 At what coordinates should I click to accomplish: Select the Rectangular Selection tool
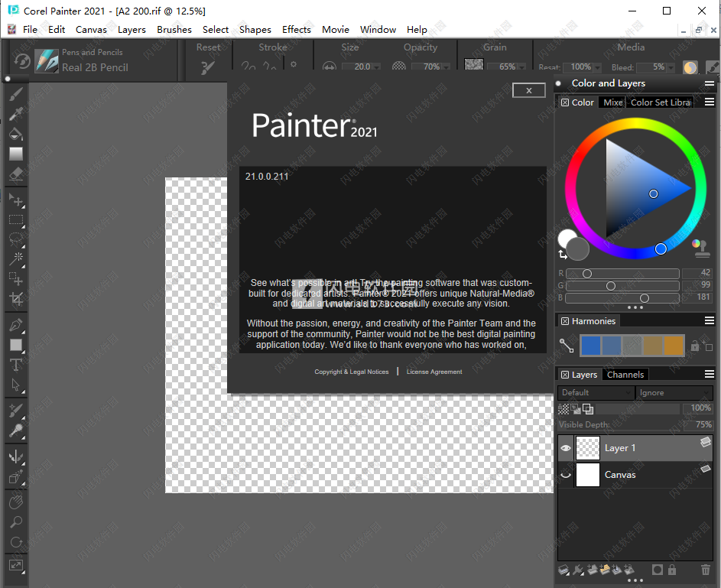pyautogui.click(x=15, y=219)
